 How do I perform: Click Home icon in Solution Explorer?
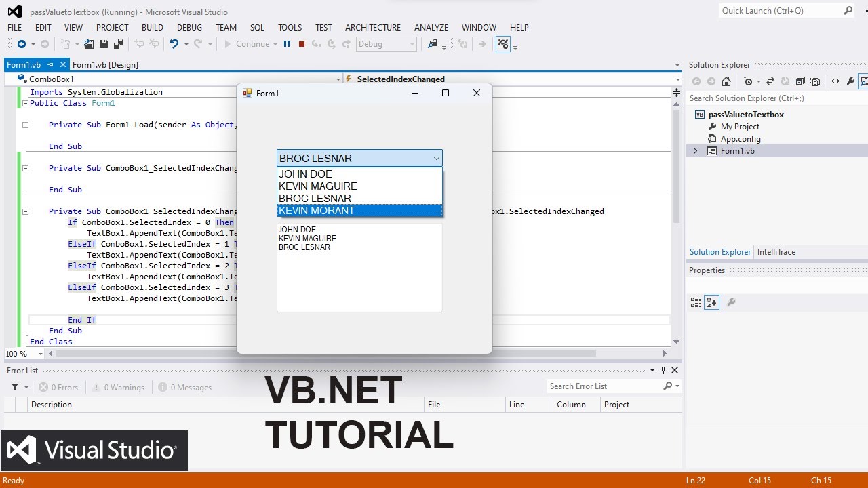726,81
